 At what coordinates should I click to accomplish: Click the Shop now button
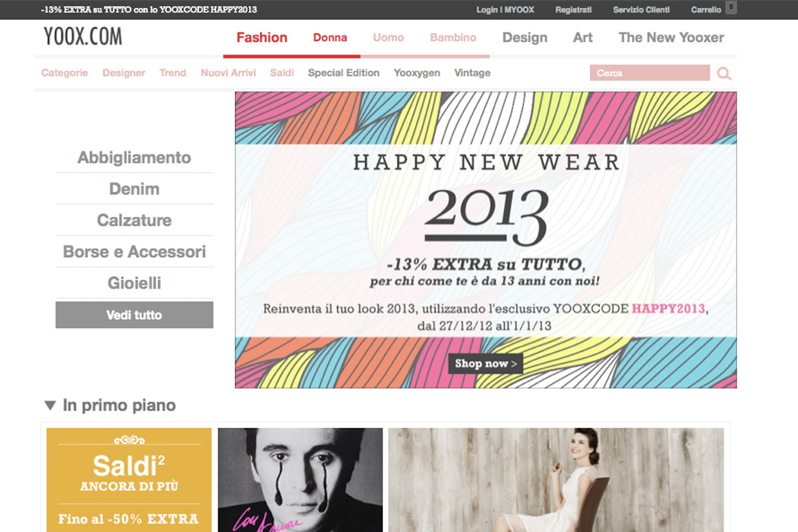coord(486,364)
